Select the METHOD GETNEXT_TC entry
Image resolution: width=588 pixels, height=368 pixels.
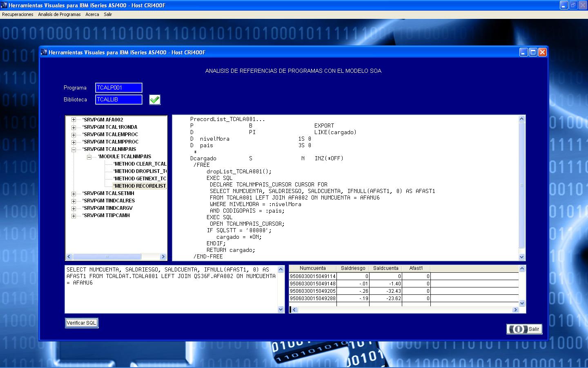point(140,178)
